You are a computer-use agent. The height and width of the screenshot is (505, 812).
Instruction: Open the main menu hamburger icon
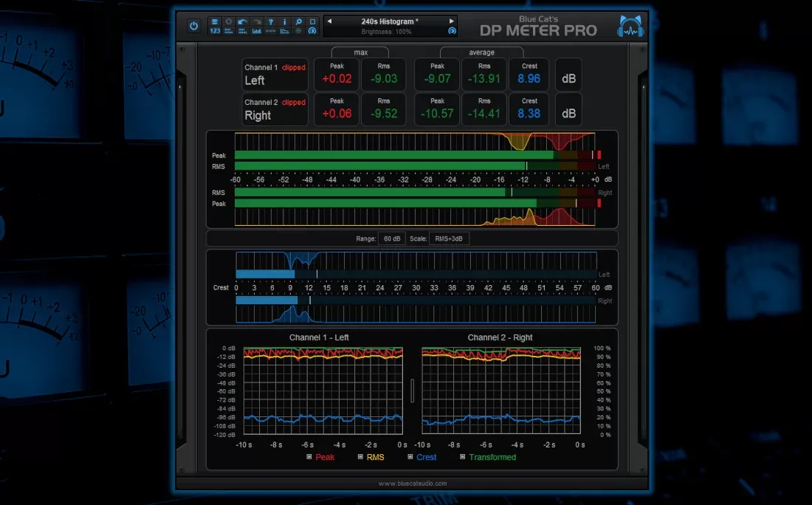(214, 21)
